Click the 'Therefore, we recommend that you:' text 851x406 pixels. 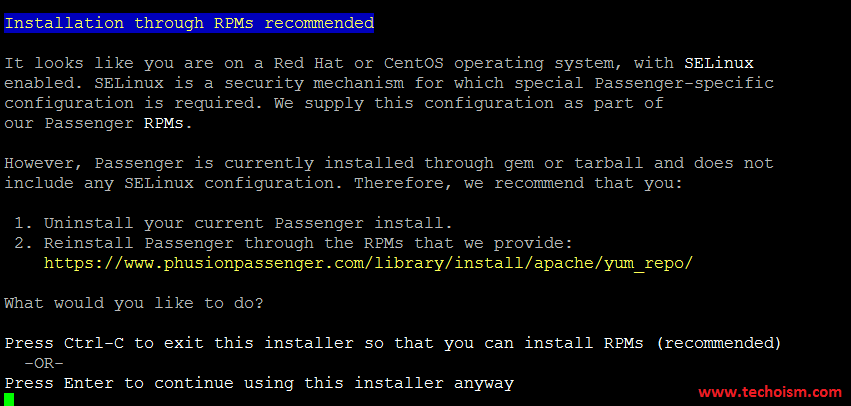point(518,183)
